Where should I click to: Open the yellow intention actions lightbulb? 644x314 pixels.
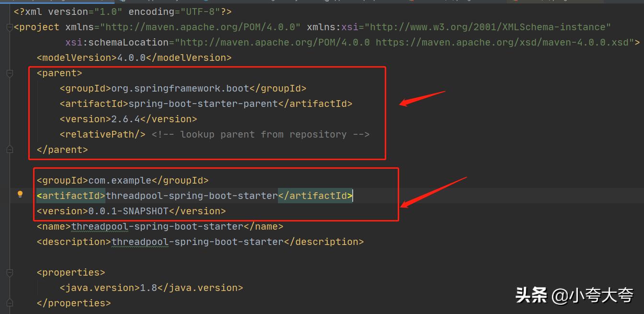click(x=20, y=194)
